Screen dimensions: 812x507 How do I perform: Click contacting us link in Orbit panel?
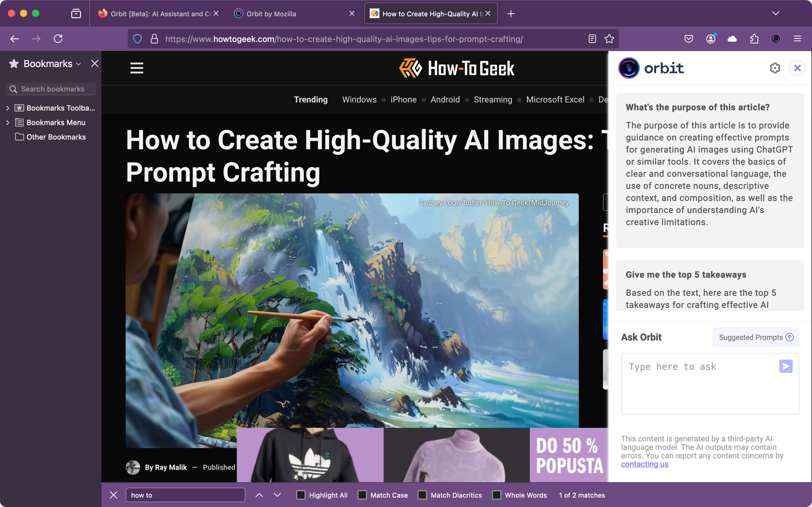coord(644,464)
